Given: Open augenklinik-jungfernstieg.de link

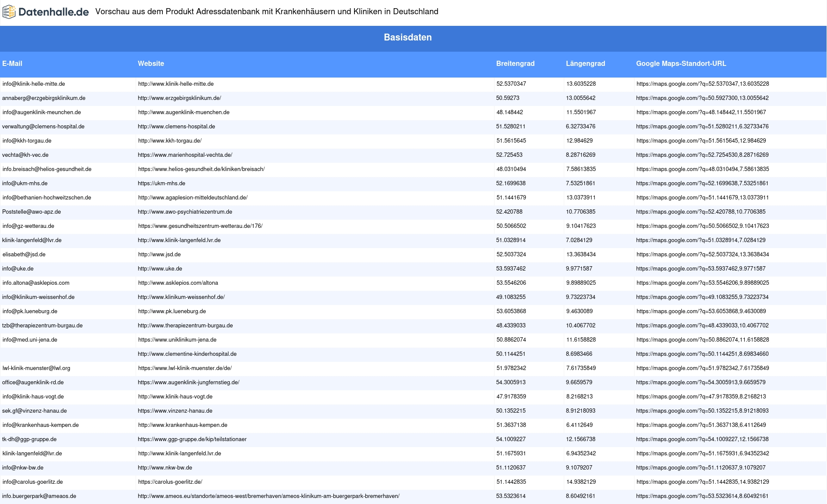Looking at the screenshot, I should [189, 383].
